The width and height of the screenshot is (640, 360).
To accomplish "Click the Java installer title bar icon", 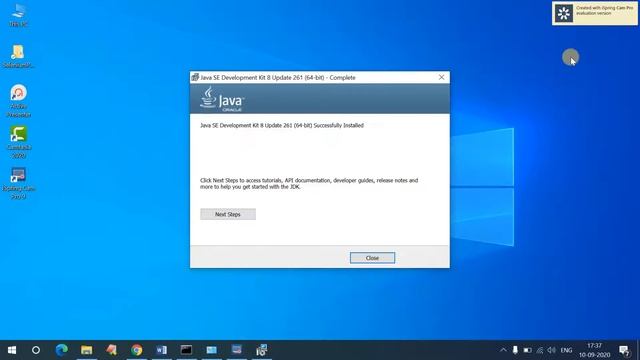I will click(x=195, y=77).
